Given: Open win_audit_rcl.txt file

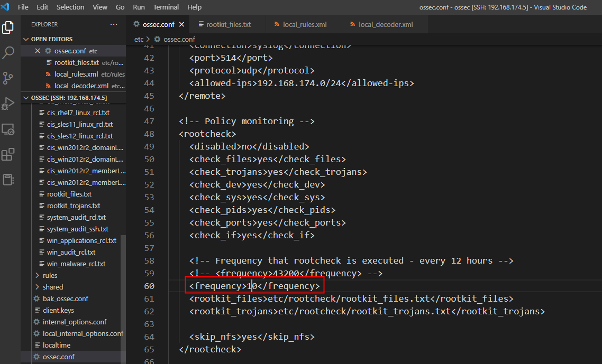Looking at the screenshot, I should click(71, 252).
